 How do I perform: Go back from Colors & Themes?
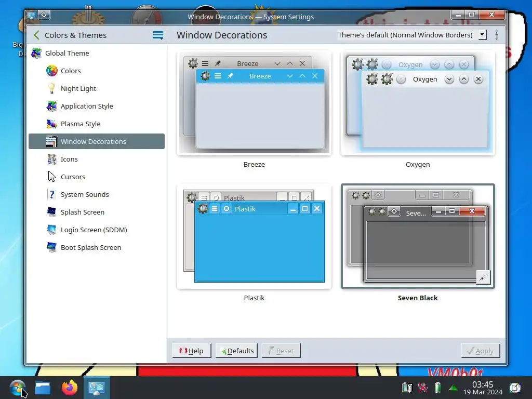pyautogui.click(x=36, y=35)
